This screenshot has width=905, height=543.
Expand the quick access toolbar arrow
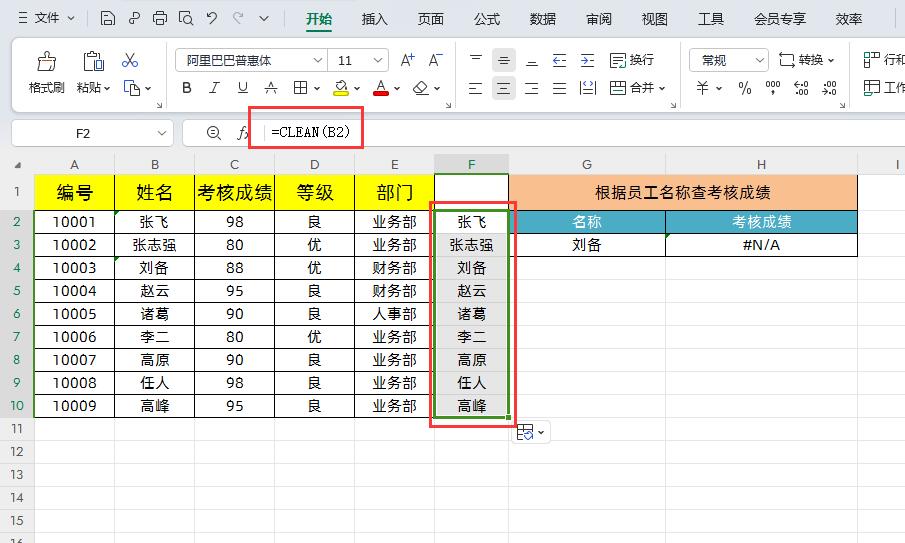click(264, 18)
